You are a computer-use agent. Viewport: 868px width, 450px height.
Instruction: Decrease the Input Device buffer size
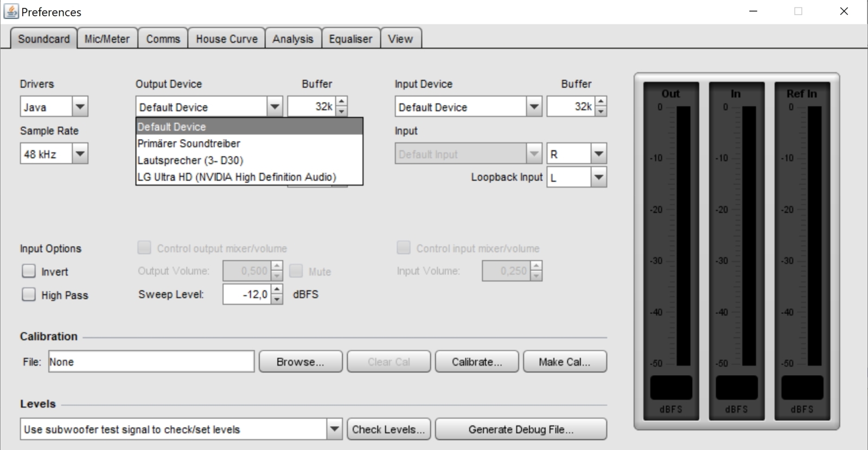click(x=601, y=112)
